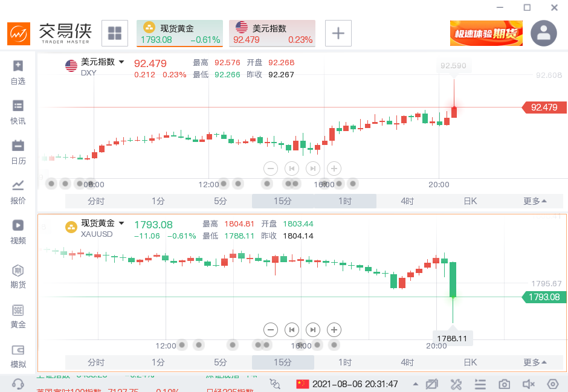
Task: Select 日K timeframe in XAUUSD chart
Action: [470, 362]
